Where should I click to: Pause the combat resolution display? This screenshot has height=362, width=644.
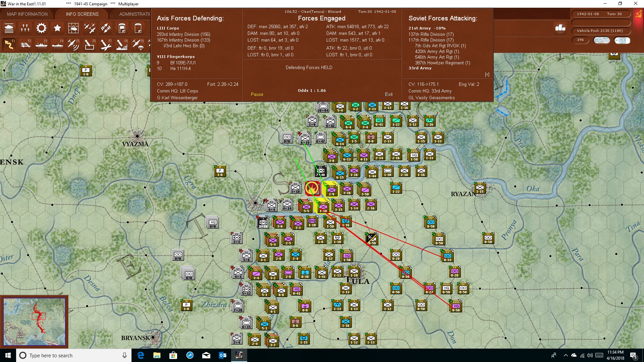point(257,95)
